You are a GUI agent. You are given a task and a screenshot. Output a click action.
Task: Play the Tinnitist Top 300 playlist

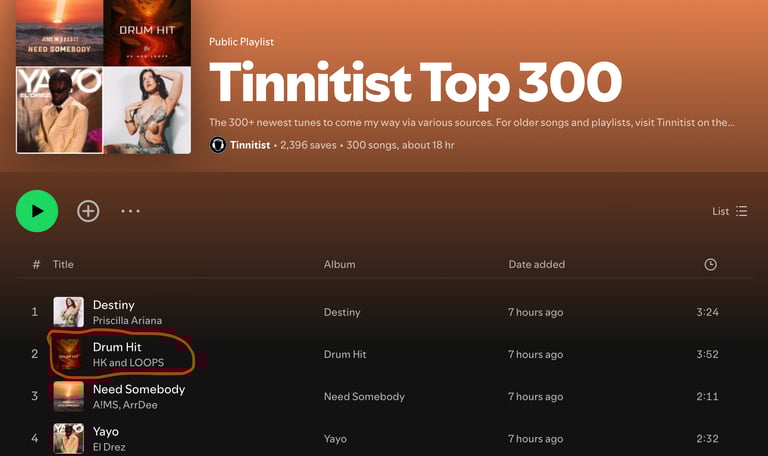tap(37, 211)
